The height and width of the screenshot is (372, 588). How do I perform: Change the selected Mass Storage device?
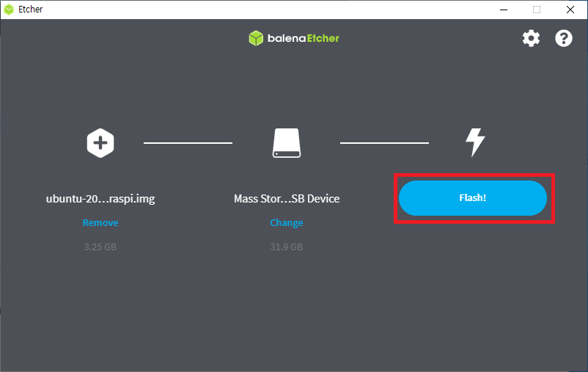pyautogui.click(x=287, y=222)
